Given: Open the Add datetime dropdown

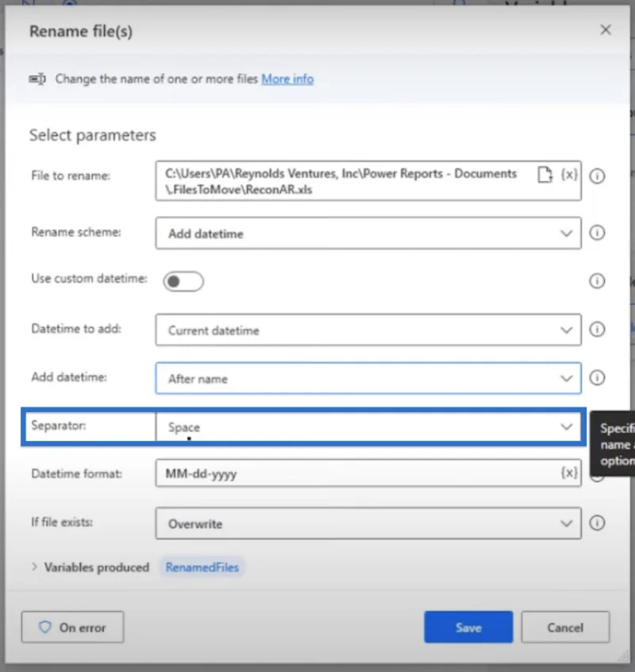Looking at the screenshot, I should tap(368, 378).
